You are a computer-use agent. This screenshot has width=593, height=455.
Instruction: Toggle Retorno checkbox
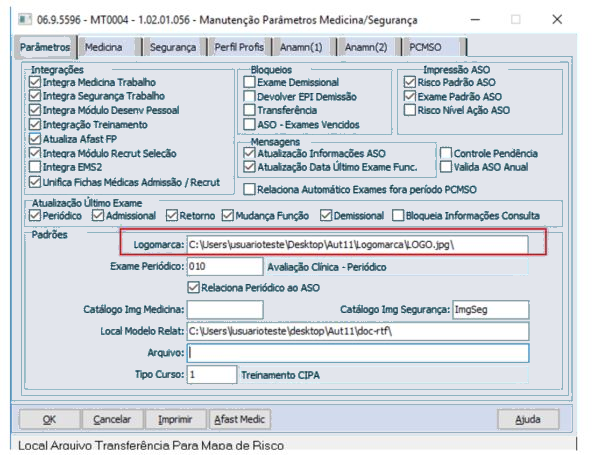click(172, 216)
